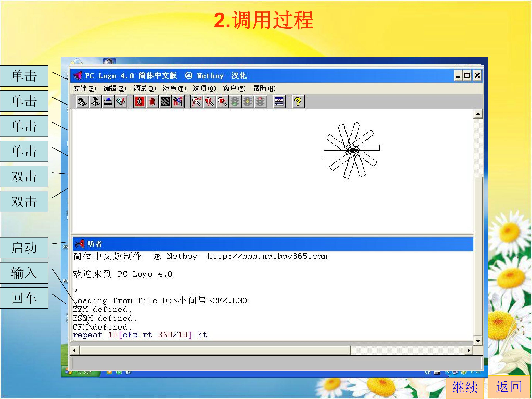Click the print icon in the toolbar
The height and width of the screenshot is (399, 532).
point(108,101)
